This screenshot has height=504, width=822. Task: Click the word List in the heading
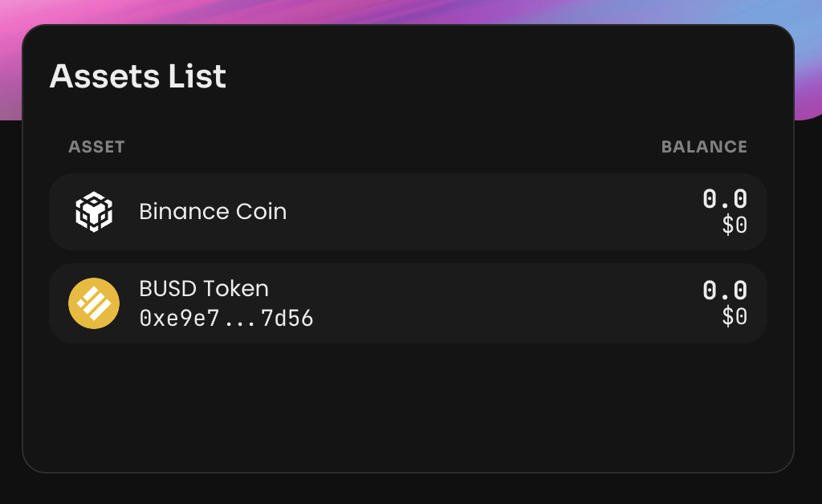pos(197,76)
